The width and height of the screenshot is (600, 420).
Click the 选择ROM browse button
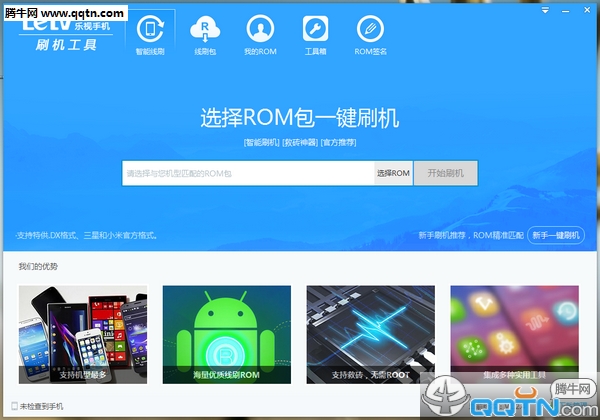pyautogui.click(x=393, y=173)
